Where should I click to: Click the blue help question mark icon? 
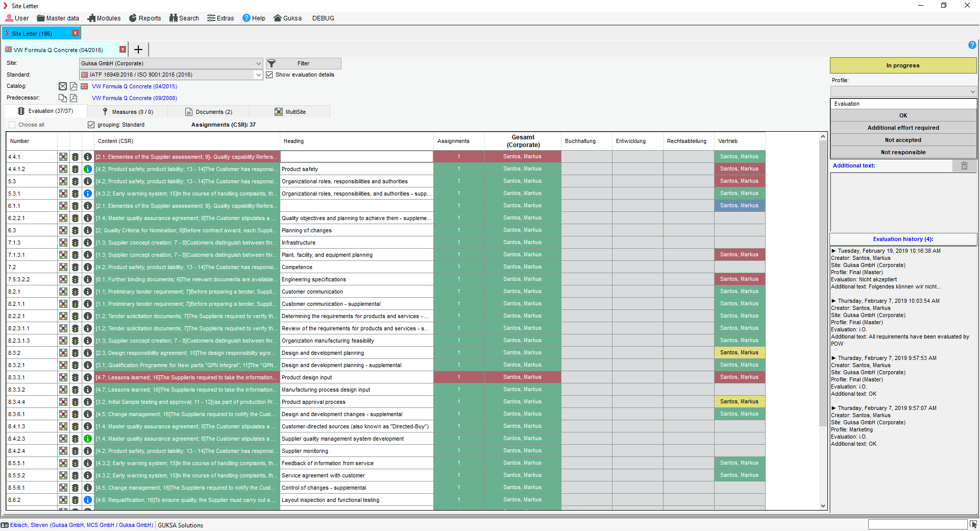(x=972, y=45)
